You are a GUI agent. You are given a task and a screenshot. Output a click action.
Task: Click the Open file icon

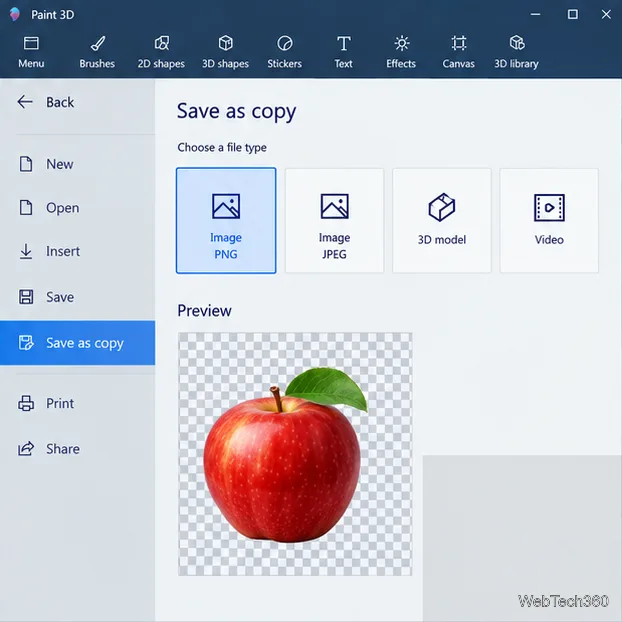(x=26, y=207)
